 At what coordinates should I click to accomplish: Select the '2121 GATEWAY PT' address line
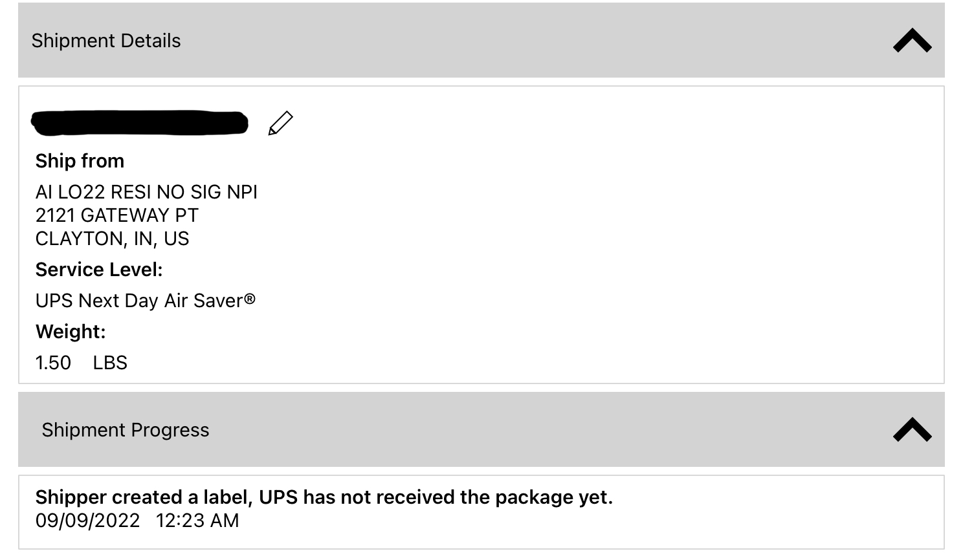pyautogui.click(x=117, y=215)
